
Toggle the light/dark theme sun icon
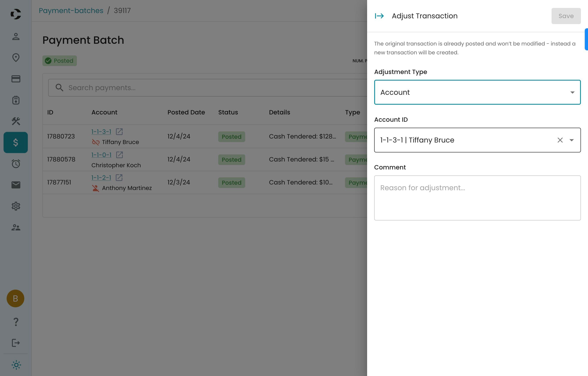coord(16,365)
